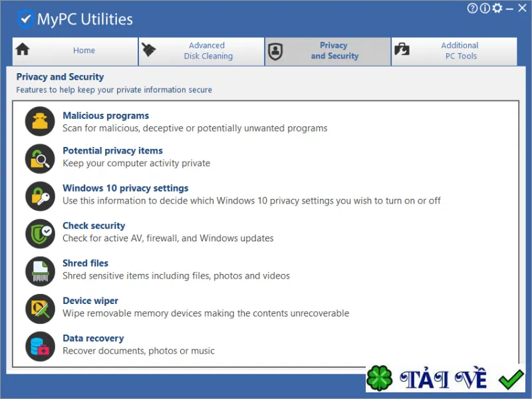Open the Malicious programs link
The image size is (532, 399).
tap(106, 116)
